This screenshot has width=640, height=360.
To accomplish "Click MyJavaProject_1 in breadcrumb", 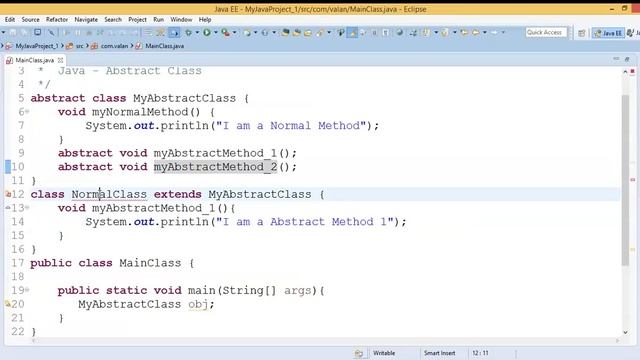I will tap(37, 46).
